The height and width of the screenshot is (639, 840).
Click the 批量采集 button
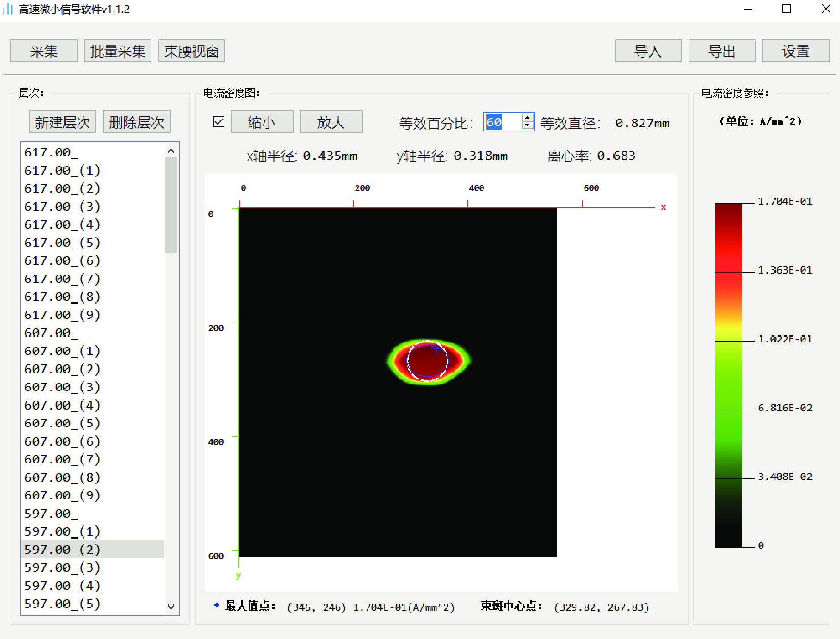coord(118,50)
